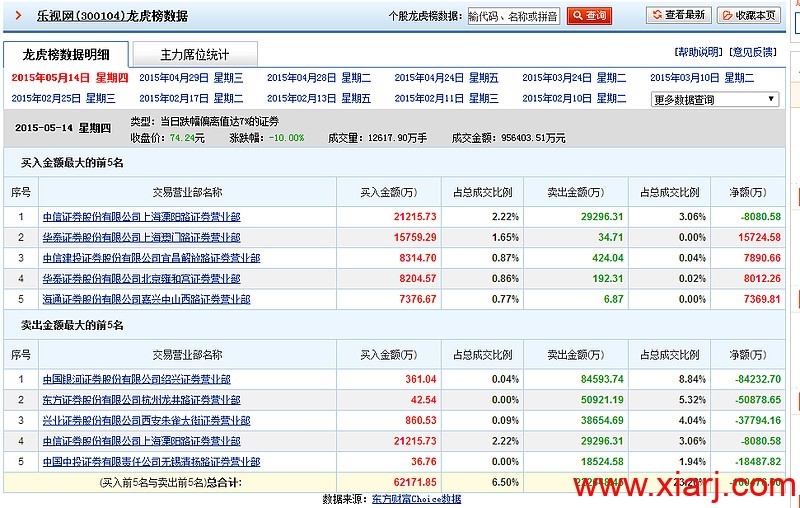The width and height of the screenshot is (800, 508).
Task: Click the closing price value 74.24元
Action: (187, 138)
